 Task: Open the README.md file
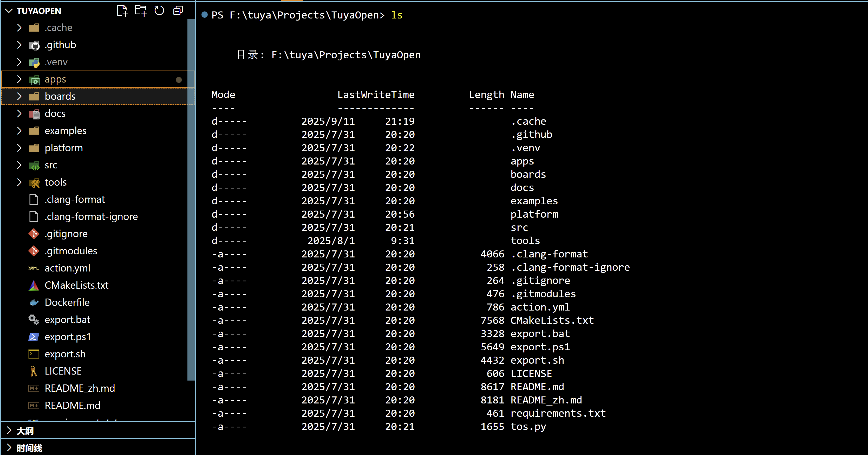coord(73,406)
